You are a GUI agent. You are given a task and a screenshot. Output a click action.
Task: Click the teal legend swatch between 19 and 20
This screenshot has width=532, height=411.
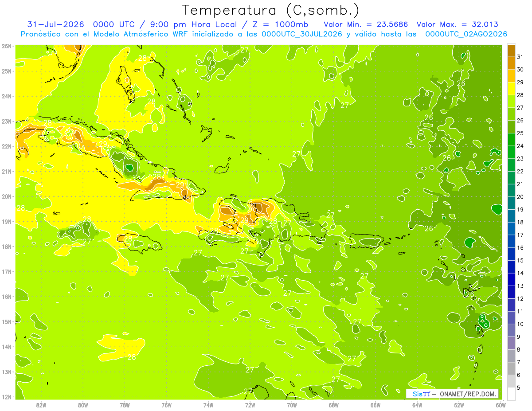coord(511,203)
